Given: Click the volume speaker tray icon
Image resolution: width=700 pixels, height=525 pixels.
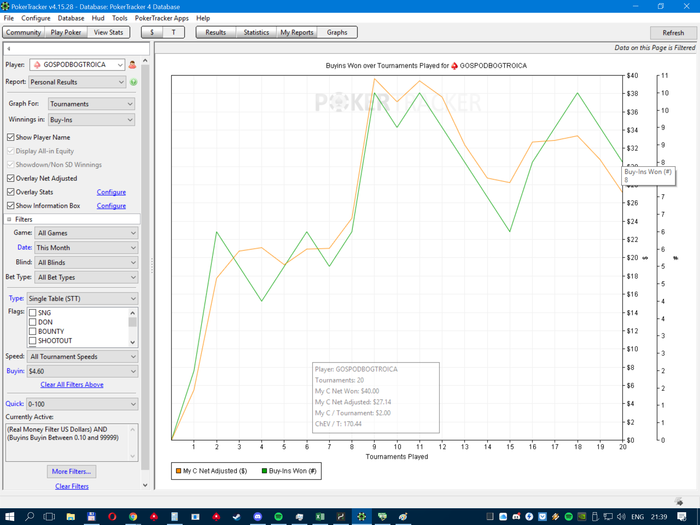Looking at the screenshot, I should (621, 517).
